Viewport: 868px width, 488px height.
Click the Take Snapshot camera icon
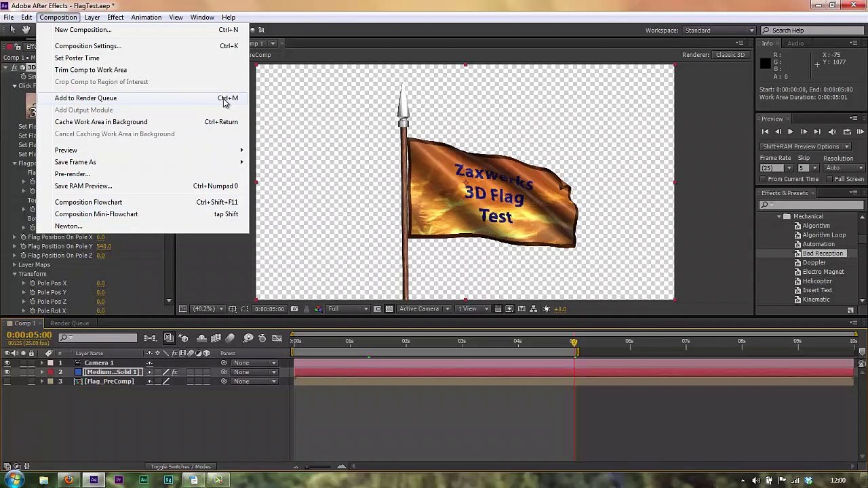coord(294,309)
